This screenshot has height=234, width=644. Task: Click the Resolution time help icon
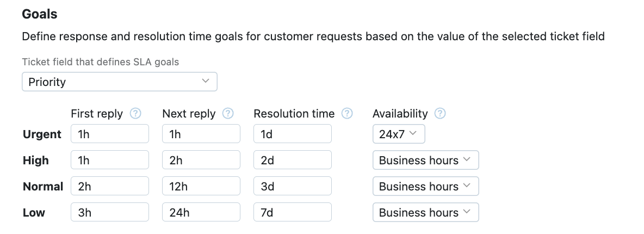(347, 114)
